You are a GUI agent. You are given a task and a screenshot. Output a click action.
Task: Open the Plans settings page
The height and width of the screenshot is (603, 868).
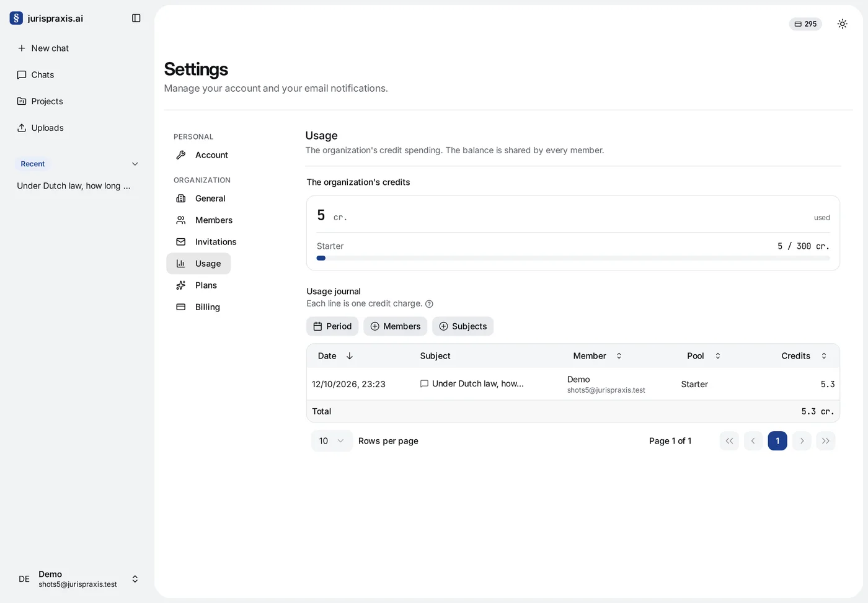(x=197, y=285)
